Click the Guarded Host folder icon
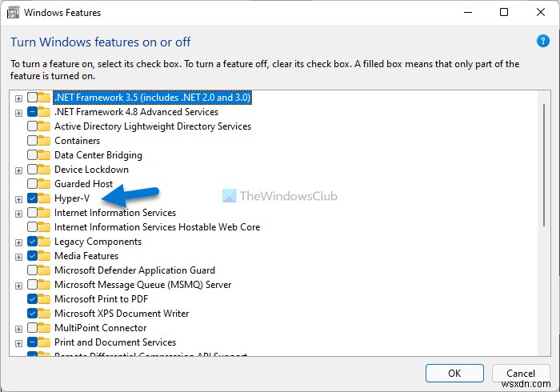Viewport: 560px width, 392px height. (46, 184)
